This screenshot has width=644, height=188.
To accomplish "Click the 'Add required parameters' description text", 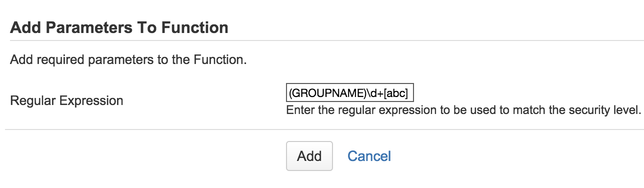I will pos(128,60).
